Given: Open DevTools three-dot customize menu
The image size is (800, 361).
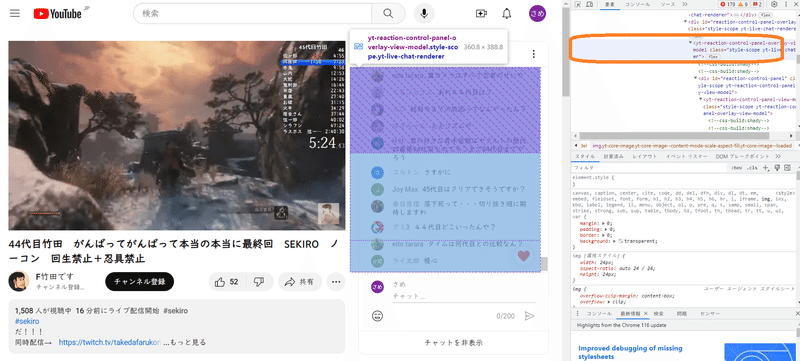Looking at the screenshot, I should [786, 4].
